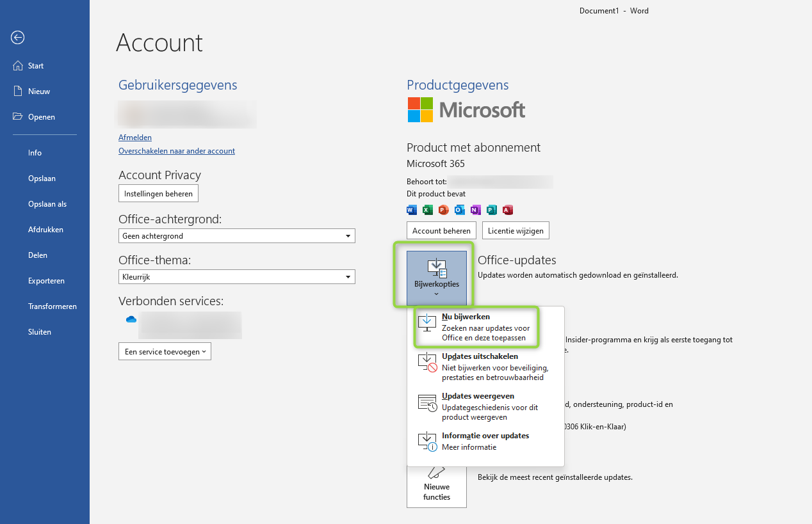Open the Afdrukken page
This screenshot has height=524, width=812.
45,230
